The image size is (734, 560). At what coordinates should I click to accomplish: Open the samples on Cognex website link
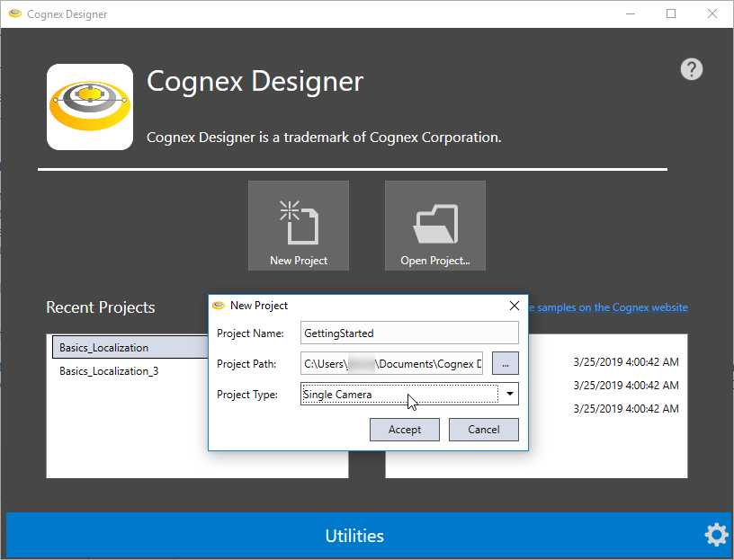click(x=610, y=307)
